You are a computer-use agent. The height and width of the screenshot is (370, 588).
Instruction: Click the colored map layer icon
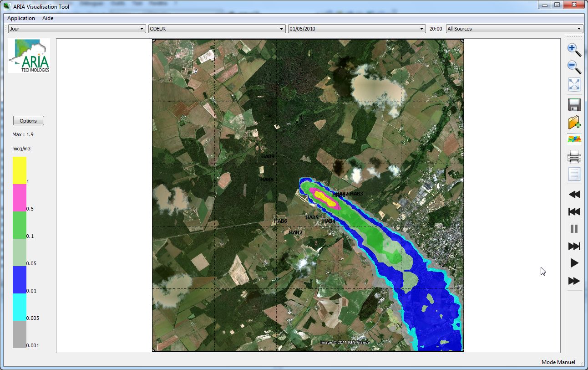(574, 139)
